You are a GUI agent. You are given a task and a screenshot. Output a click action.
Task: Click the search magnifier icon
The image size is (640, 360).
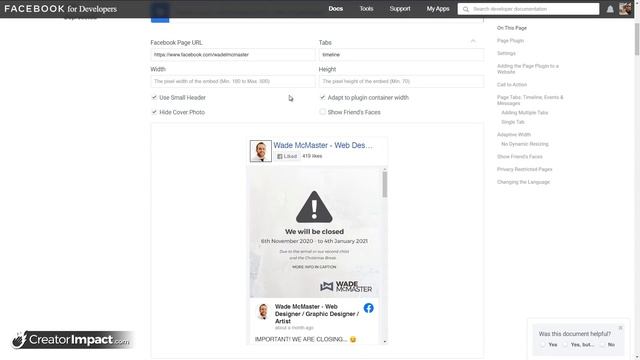click(x=466, y=9)
